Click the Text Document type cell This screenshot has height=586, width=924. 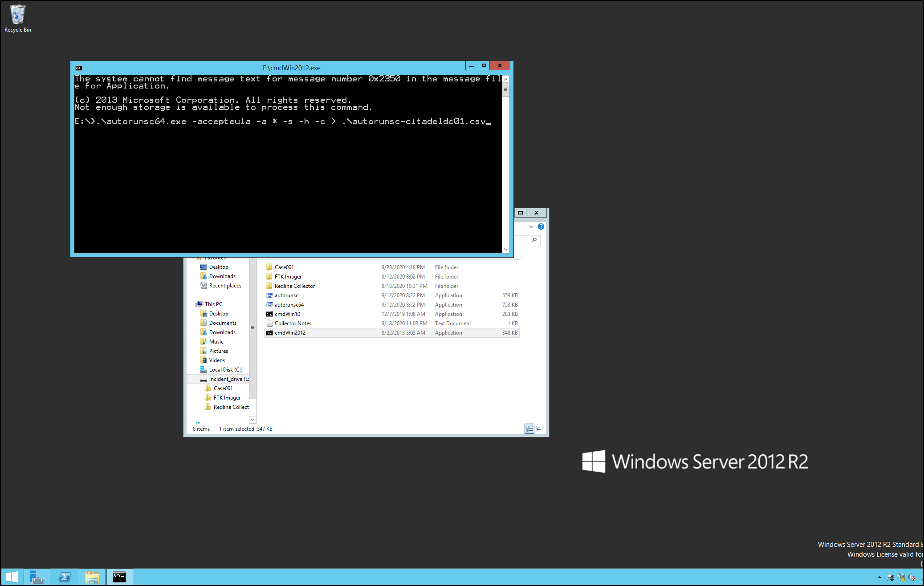453,323
